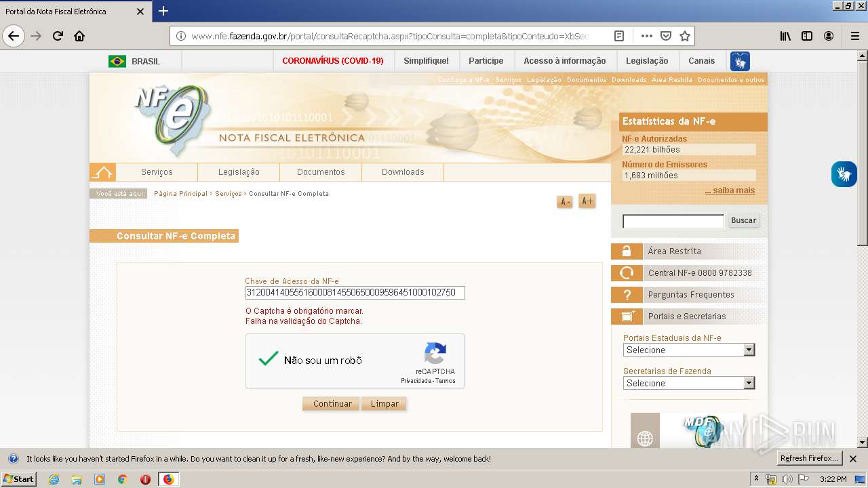Click the question mark Perguntas Frequentes icon

[x=627, y=295]
